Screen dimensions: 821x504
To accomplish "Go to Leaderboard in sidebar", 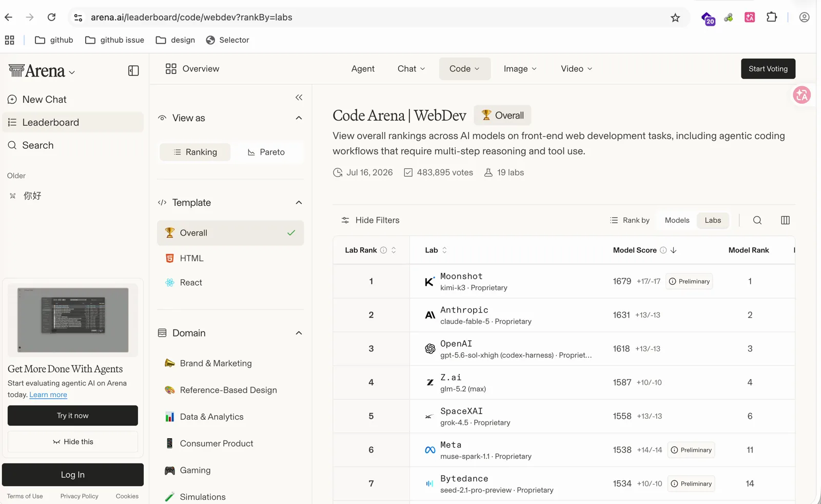I will coord(73,122).
